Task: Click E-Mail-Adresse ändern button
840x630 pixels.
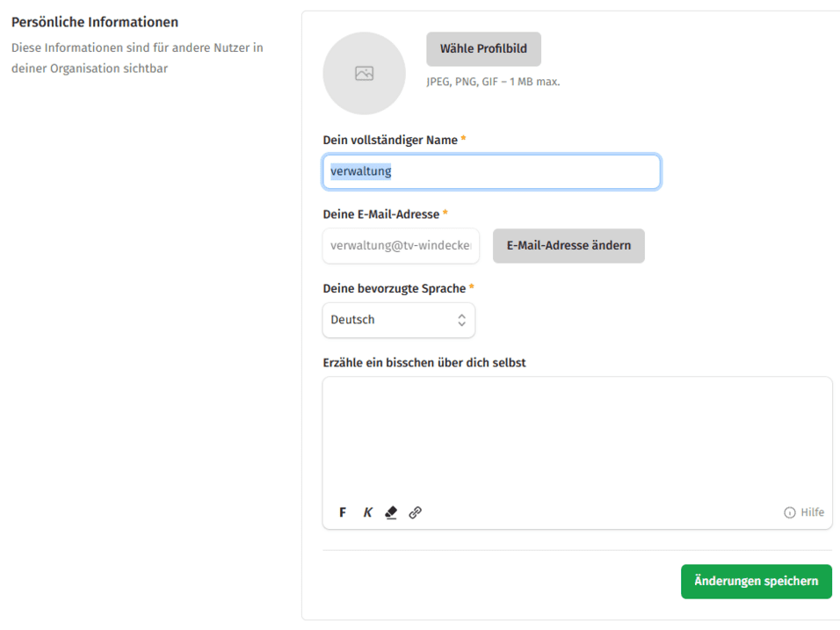Action: (x=568, y=246)
